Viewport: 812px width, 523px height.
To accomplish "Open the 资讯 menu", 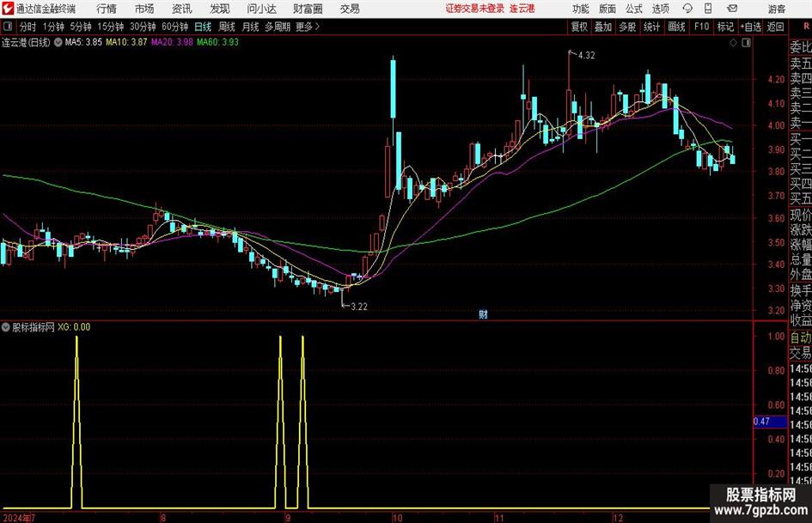I will pos(182,9).
